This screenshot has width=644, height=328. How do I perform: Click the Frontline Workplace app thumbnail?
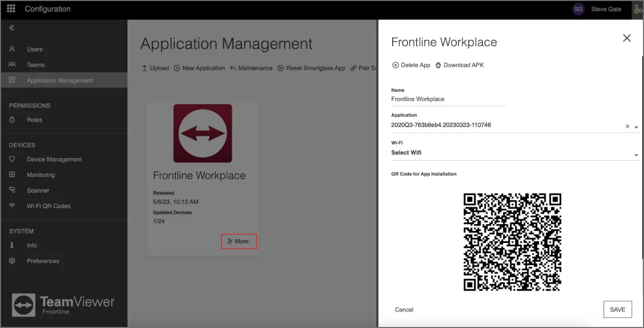tap(202, 134)
